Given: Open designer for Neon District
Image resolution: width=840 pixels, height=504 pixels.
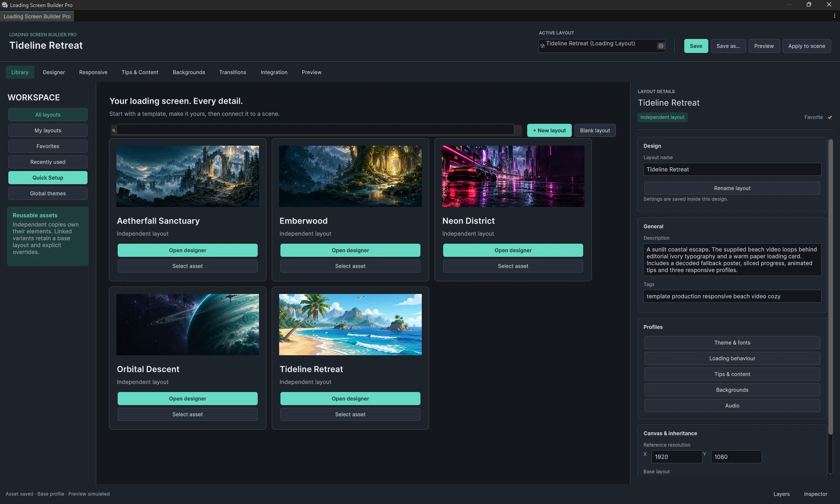Looking at the screenshot, I should click(x=513, y=250).
